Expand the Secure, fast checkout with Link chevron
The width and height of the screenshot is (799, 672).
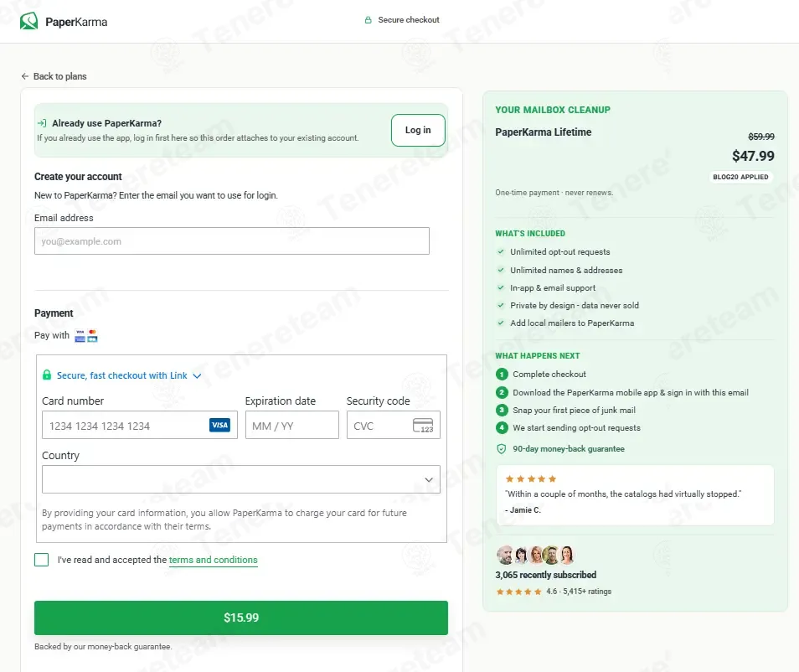(197, 375)
